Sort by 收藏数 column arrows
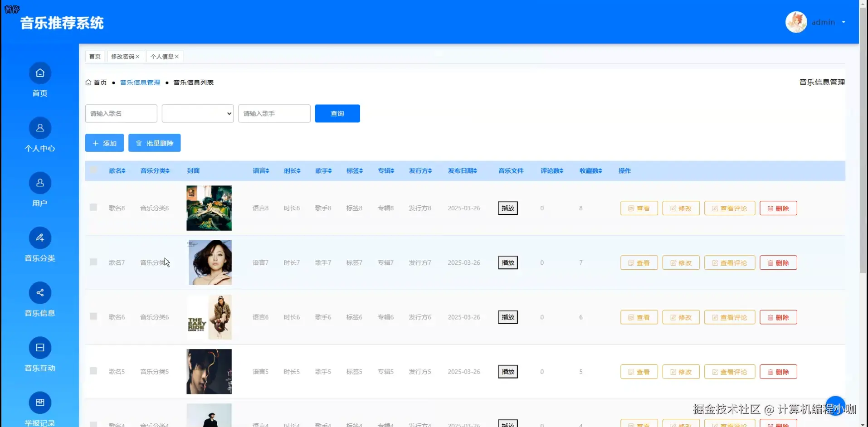This screenshot has width=868, height=427. tap(600, 171)
